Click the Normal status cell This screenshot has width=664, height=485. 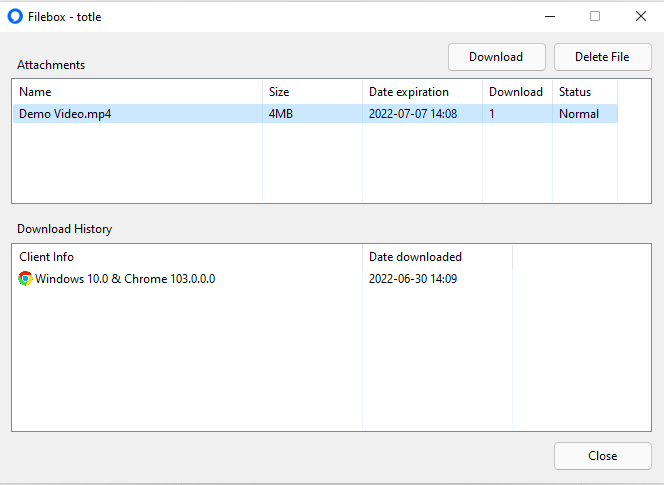(x=579, y=114)
